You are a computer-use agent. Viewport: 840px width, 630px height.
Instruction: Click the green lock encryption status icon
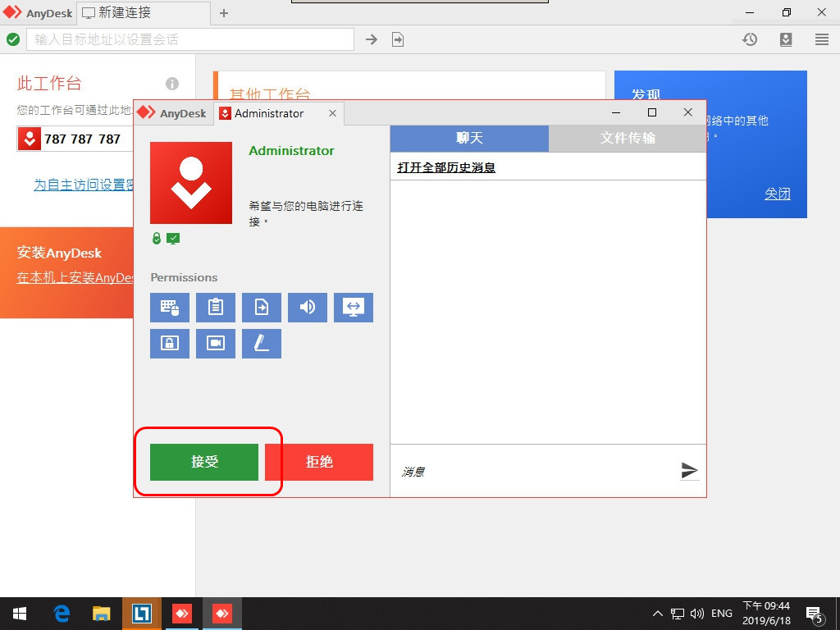[x=157, y=238]
